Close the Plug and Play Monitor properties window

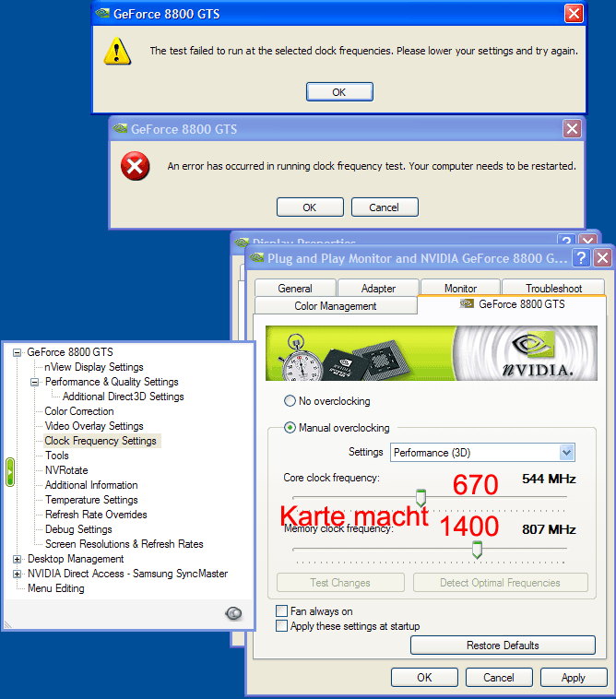click(x=602, y=257)
